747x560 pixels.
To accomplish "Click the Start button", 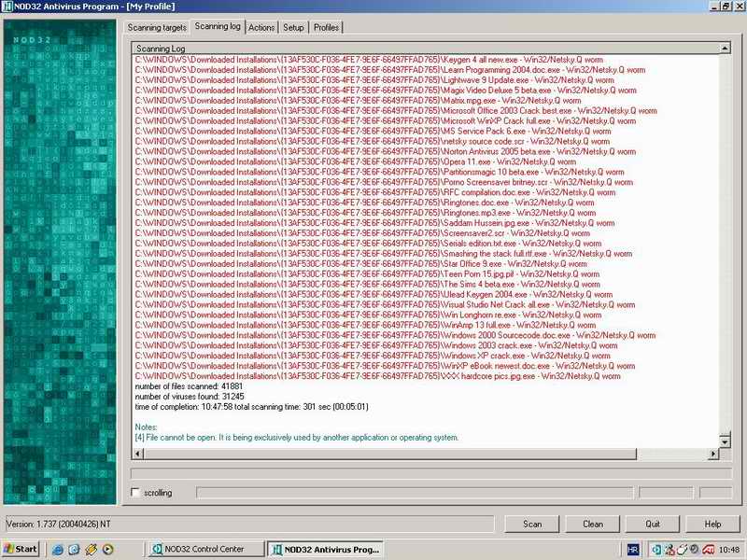I will click(21, 550).
